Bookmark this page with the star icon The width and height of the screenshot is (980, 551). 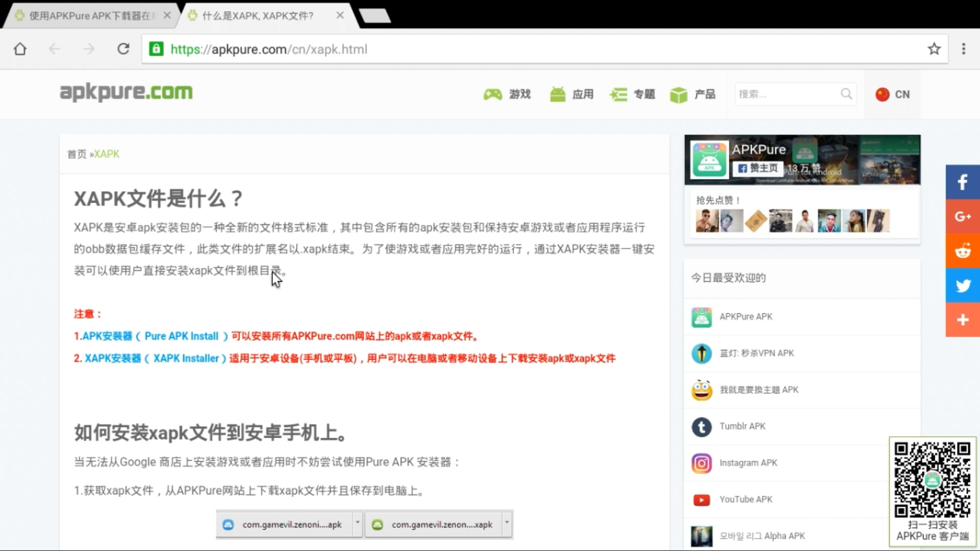coord(934,49)
